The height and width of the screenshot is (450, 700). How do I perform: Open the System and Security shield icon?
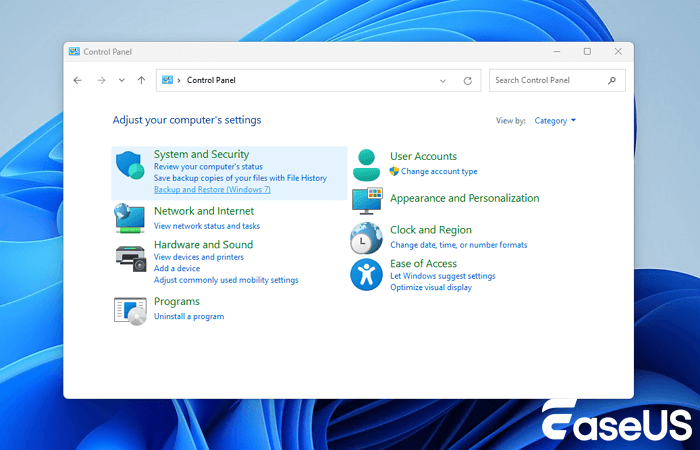click(x=130, y=165)
